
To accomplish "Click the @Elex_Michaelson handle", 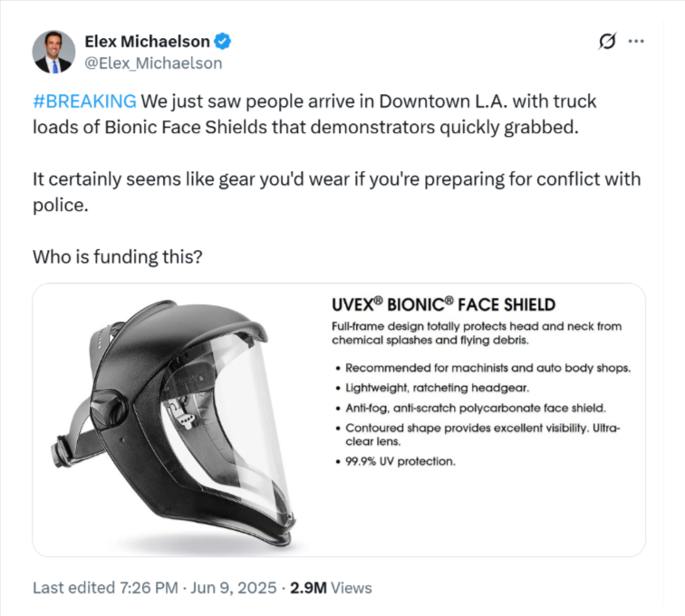I will coord(153,63).
